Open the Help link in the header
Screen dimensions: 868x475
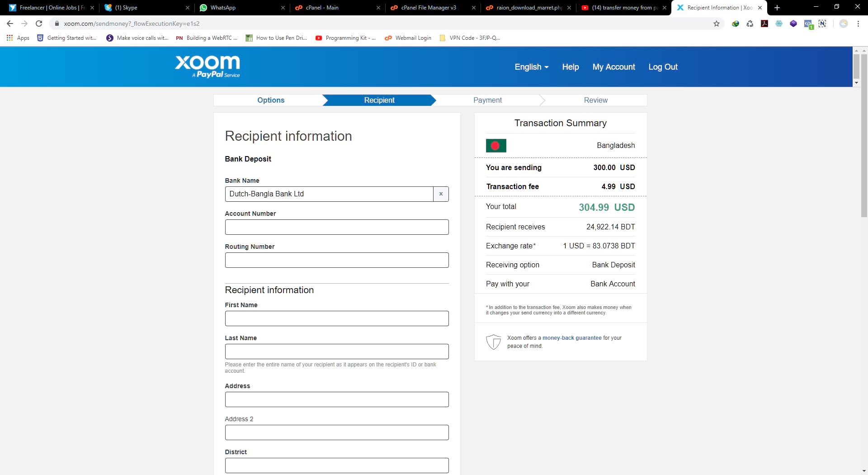tap(571, 67)
